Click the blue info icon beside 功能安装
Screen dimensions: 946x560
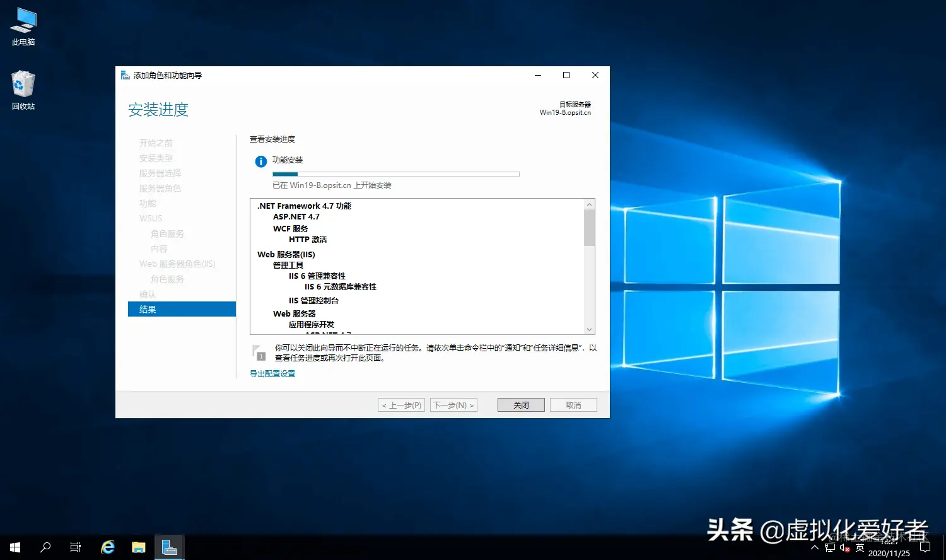point(260,161)
